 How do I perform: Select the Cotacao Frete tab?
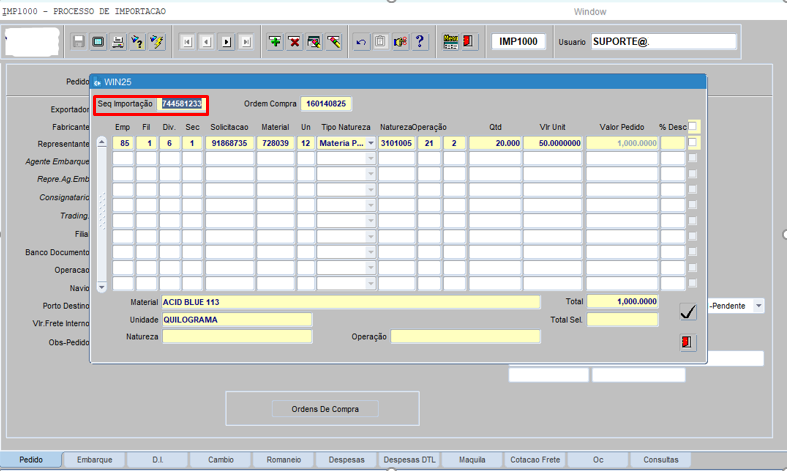click(537, 460)
